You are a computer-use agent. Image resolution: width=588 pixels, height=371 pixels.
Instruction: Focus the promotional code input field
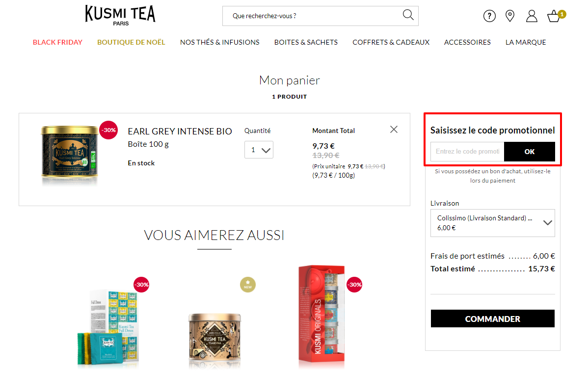[467, 152]
